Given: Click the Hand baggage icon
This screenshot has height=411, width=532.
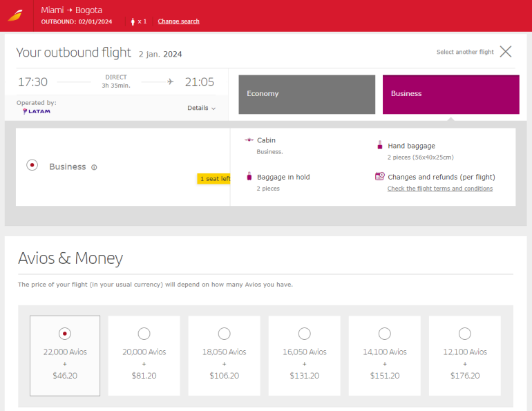Looking at the screenshot, I should tap(379, 145).
